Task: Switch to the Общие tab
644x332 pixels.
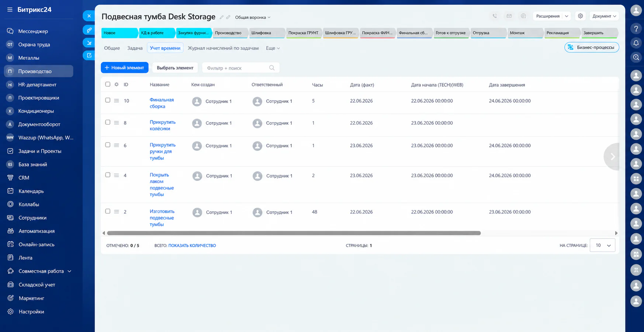Action: tap(112, 48)
